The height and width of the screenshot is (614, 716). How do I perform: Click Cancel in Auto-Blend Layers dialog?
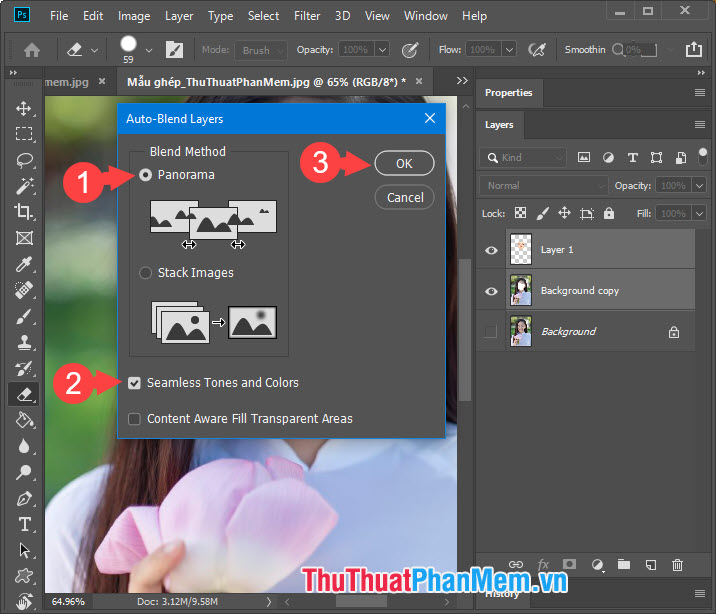click(x=405, y=198)
